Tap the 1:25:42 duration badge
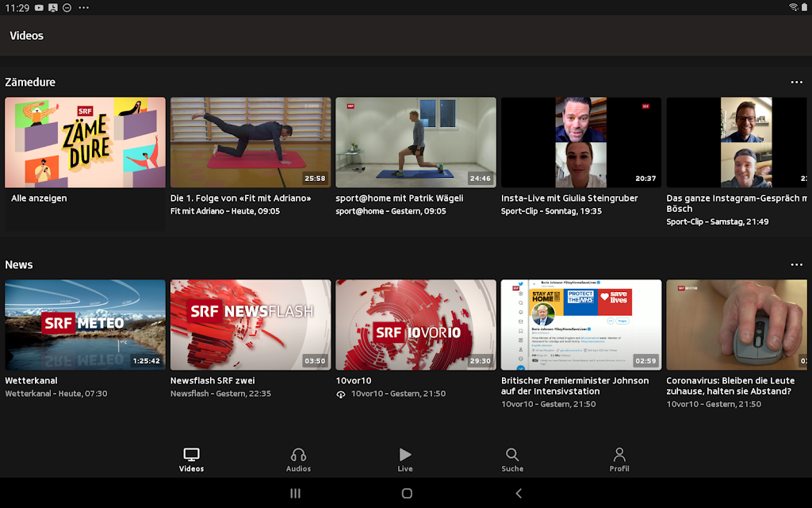812x508 pixels. coord(147,361)
